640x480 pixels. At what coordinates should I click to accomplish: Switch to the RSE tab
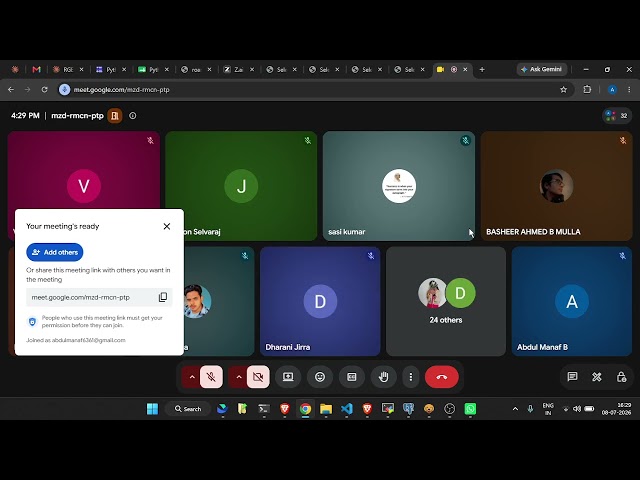[x=68, y=70]
